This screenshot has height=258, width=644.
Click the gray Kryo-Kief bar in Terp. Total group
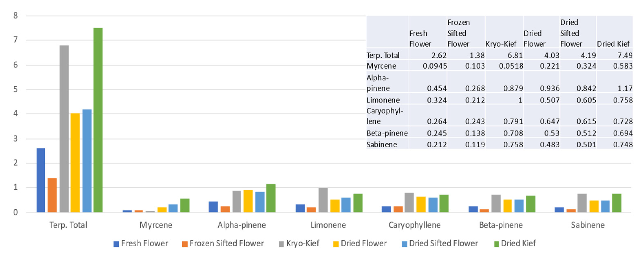tap(64, 129)
